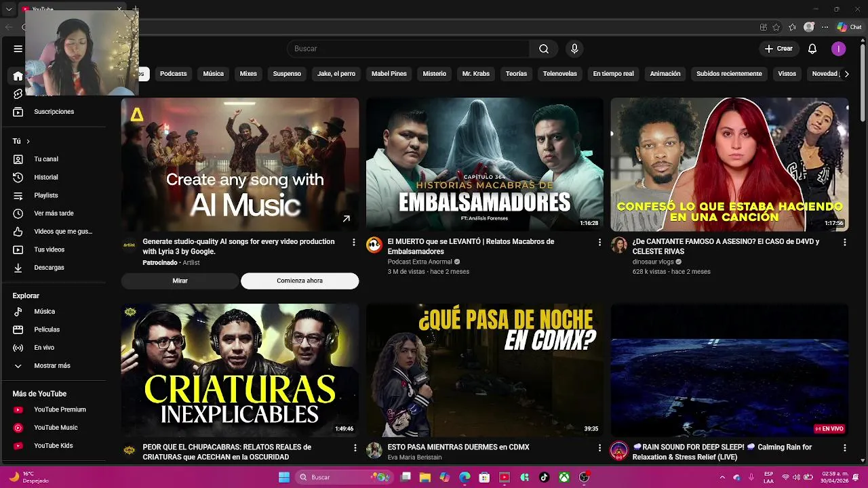This screenshot has width=868, height=488.
Task: Click the page vertical scrollbar
Action: (863, 81)
